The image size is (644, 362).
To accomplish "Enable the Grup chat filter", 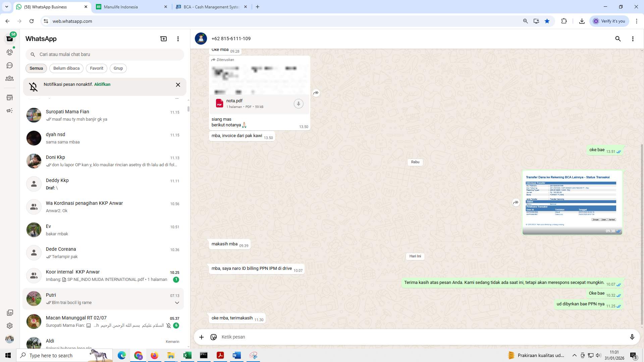I will 118,68.
